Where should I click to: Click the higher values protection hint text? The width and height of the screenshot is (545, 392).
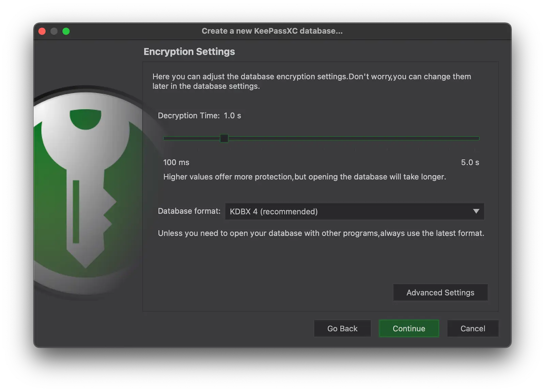tap(305, 177)
